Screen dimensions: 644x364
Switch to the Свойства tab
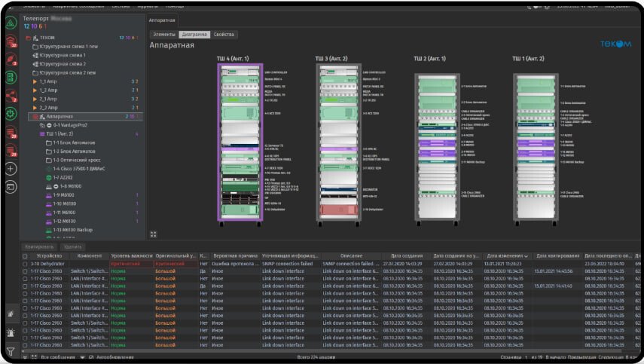(x=224, y=35)
